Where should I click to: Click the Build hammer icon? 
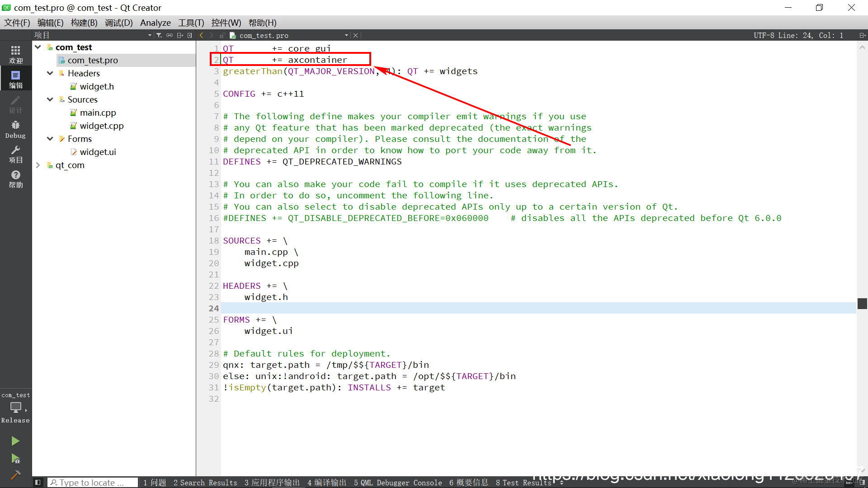(15, 475)
